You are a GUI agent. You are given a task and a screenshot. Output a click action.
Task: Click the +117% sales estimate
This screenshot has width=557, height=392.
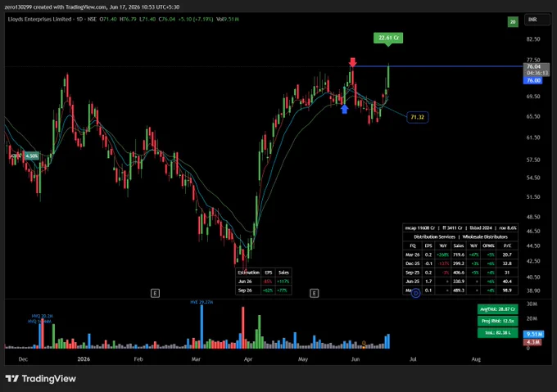point(283,282)
